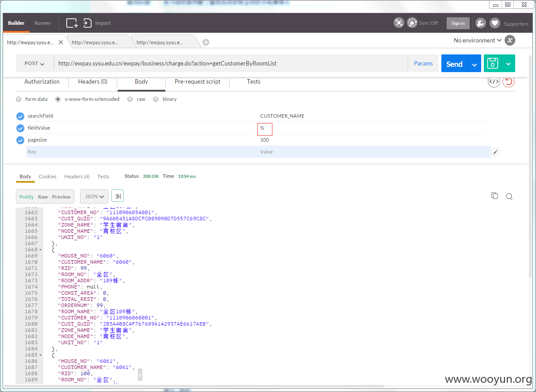Open response Cookies tab
The height and width of the screenshot is (392, 536).
(48, 177)
